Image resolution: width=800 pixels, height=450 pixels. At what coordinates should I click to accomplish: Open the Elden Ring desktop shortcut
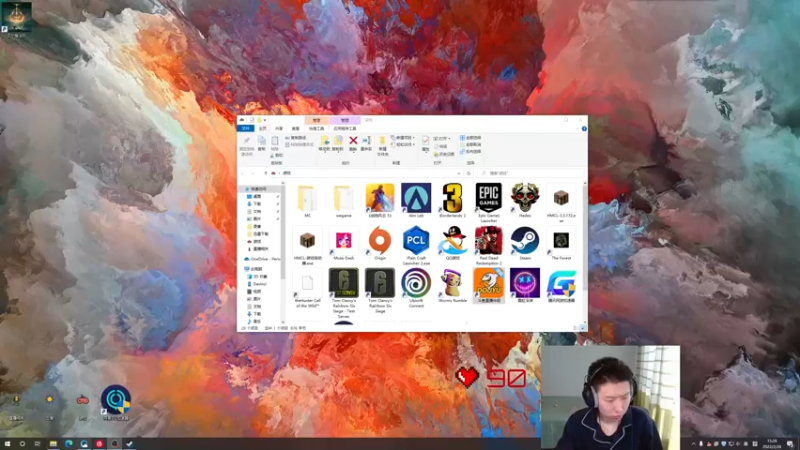[x=16, y=19]
